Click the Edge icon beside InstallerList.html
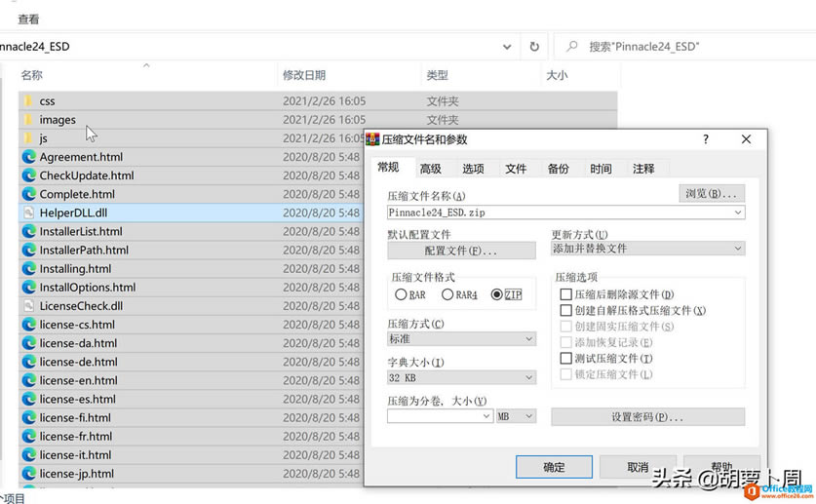 (x=28, y=231)
